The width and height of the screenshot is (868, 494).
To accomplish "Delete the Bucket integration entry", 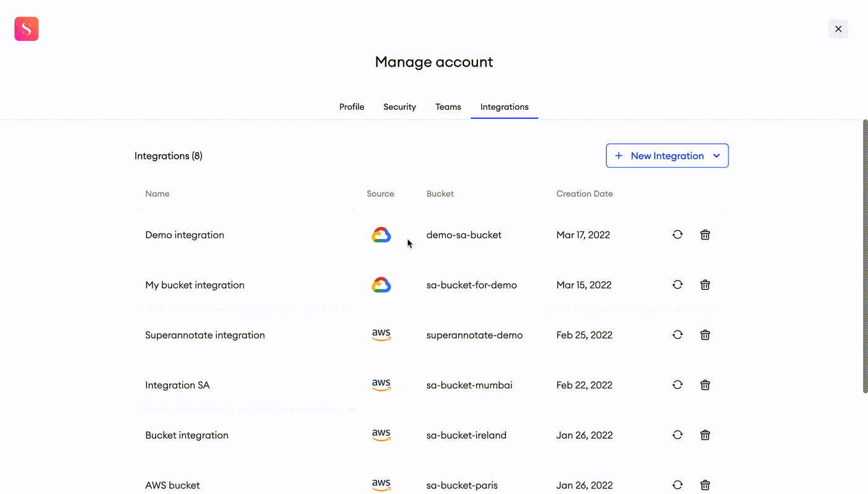I will (x=705, y=435).
